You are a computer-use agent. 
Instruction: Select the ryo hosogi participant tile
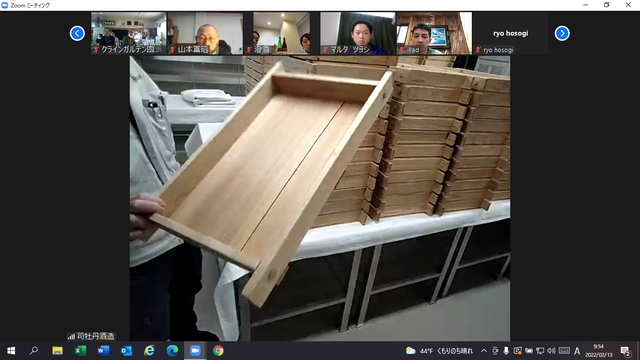pos(511,33)
